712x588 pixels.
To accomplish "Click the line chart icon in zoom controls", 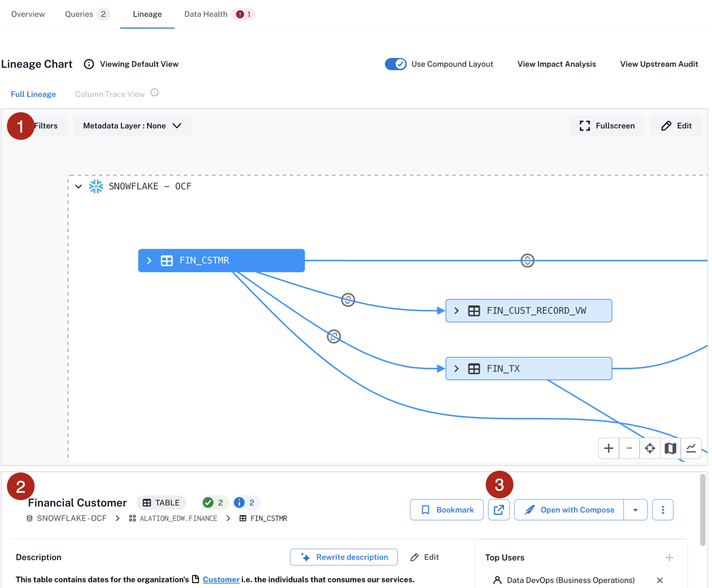I will coord(691,448).
